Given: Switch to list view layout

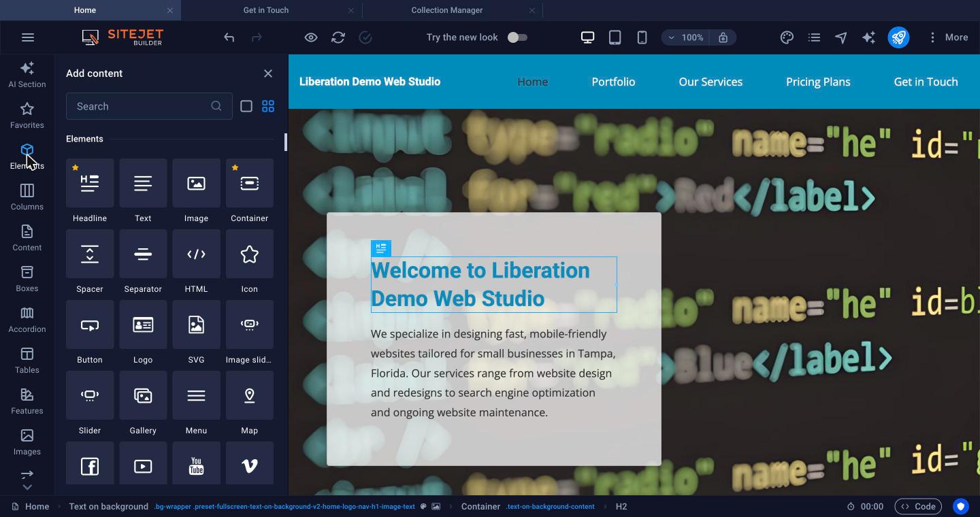Looking at the screenshot, I should (246, 106).
